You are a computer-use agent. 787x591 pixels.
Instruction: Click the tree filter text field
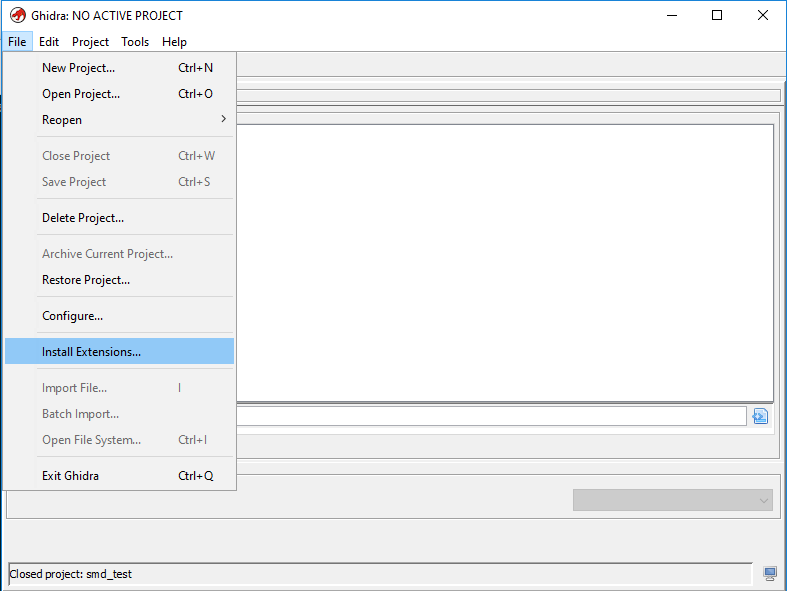[491, 416]
